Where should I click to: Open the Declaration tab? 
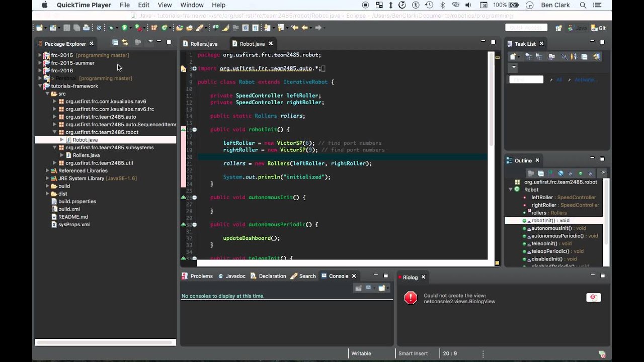[268, 276]
